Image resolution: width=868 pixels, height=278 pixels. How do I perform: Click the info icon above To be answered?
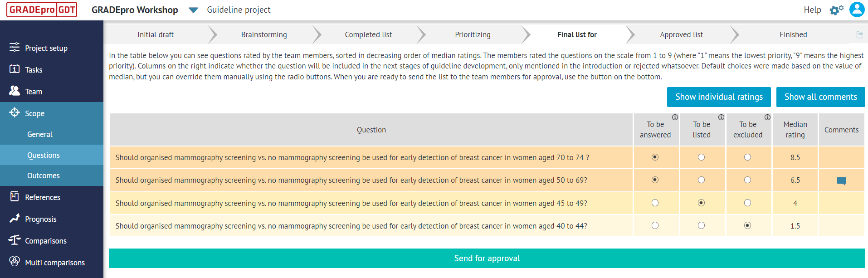675,117
